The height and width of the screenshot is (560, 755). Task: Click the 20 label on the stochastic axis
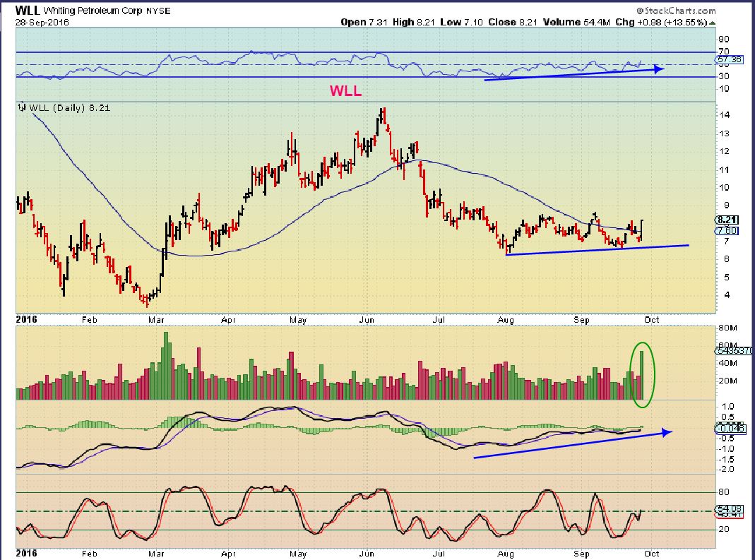[724, 529]
